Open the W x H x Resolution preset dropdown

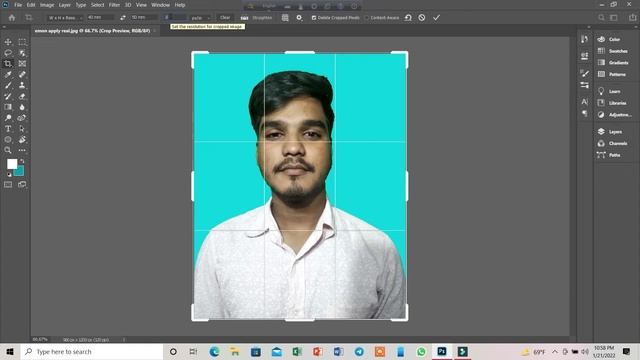point(64,18)
